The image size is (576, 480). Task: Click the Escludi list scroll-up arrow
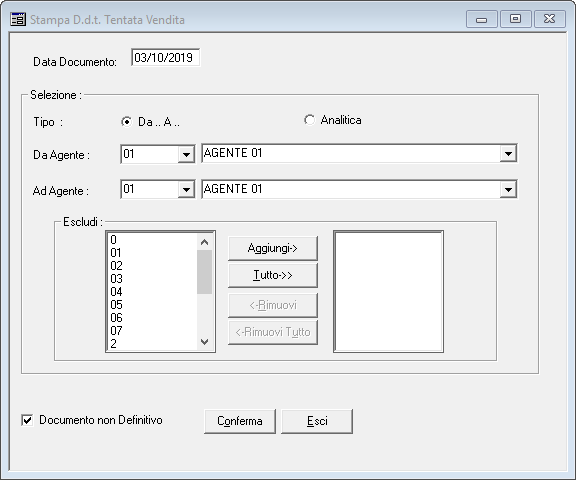click(205, 242)
